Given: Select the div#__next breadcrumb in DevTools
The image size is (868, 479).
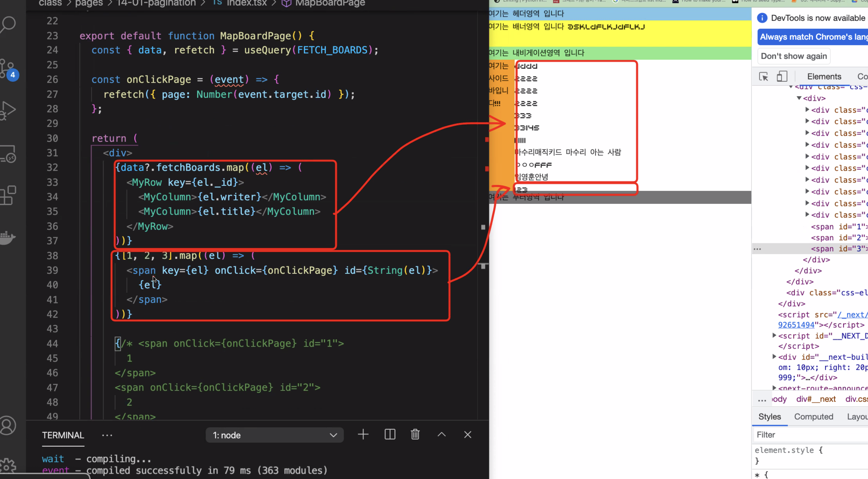Looking at the screenshot, I should 816,399.
